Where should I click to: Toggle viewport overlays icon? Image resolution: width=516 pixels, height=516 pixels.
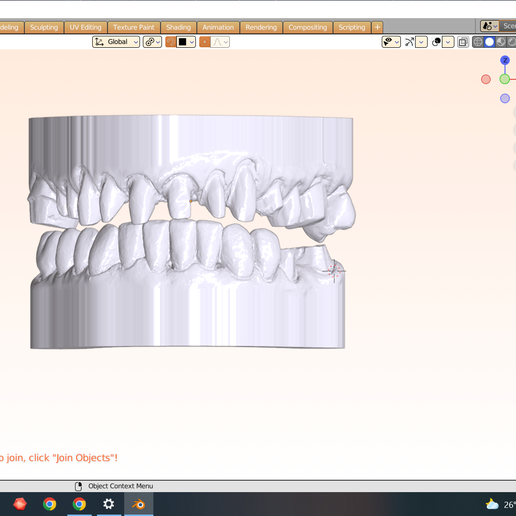[436, 42]
